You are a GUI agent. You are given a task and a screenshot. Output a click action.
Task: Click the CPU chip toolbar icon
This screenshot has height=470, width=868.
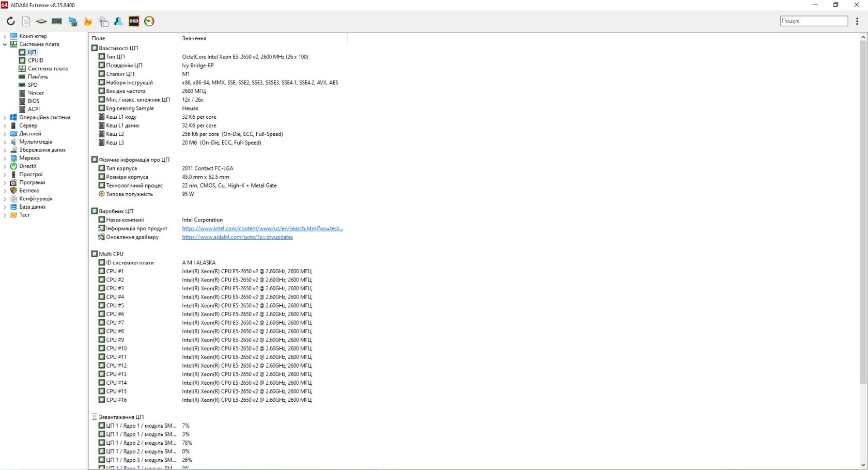pyautogui.click(x=41, y=21)
